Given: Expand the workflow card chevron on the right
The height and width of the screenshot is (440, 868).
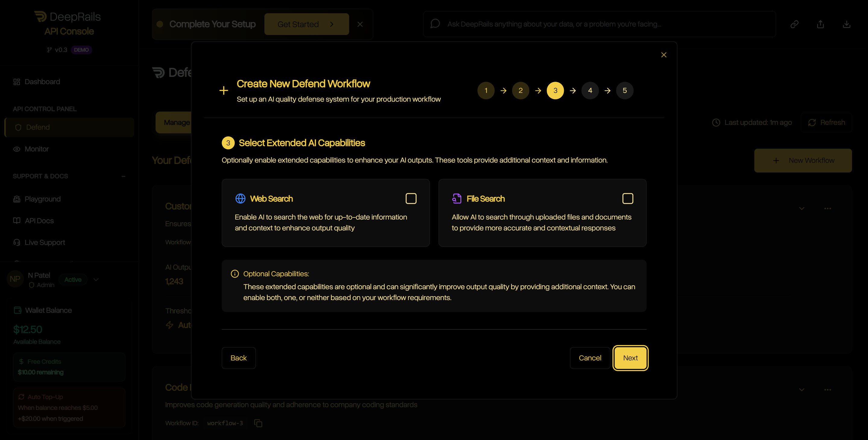Looking at the screenshot, I should click(x=802, y=208).
